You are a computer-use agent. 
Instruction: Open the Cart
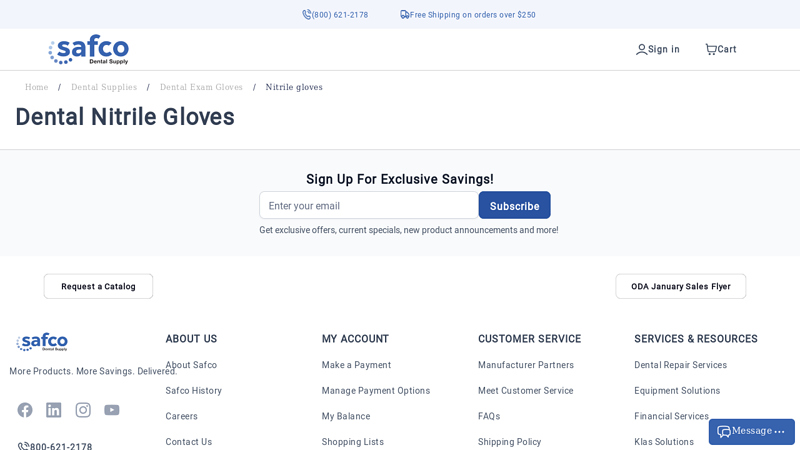(720, 49)
